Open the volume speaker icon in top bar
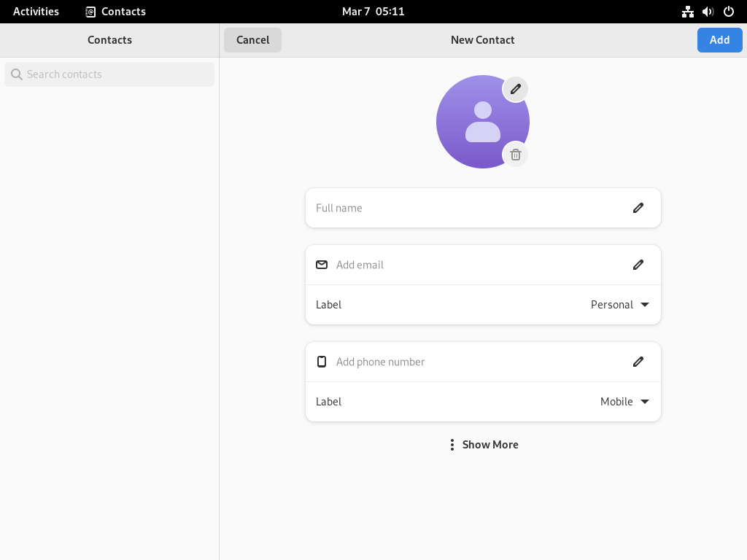This screenshot has height=560, width=747. tap(708, 12)
